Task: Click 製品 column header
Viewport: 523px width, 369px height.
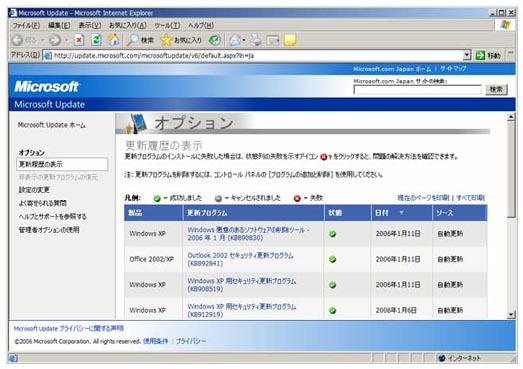Action: coord(153,213)
